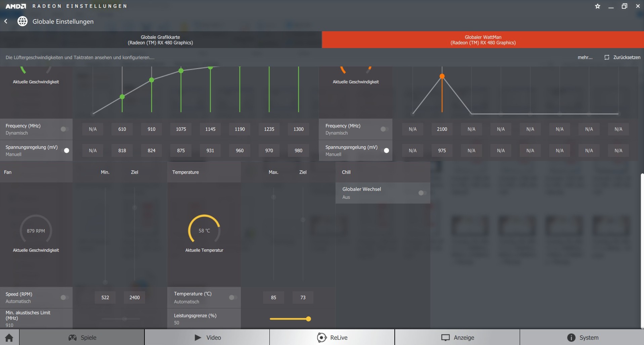This screenshot has height=345, width=644.
Task: Click the green graph point above 610
Action: coord(122,97)
